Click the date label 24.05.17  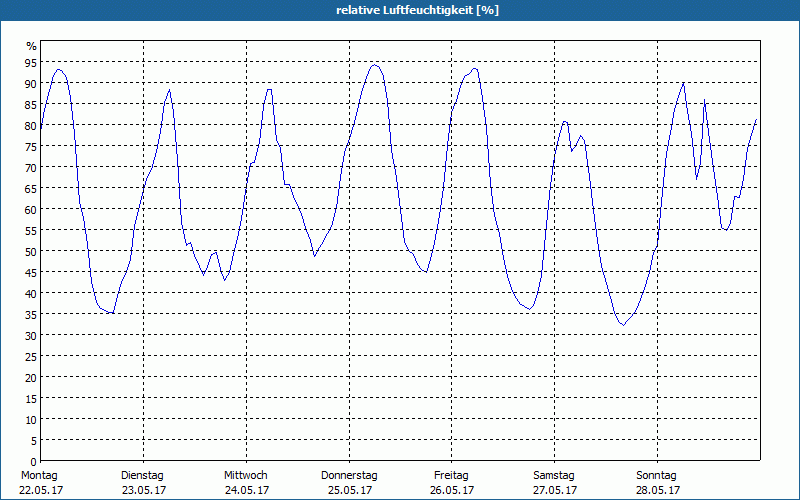click(246, 490)
